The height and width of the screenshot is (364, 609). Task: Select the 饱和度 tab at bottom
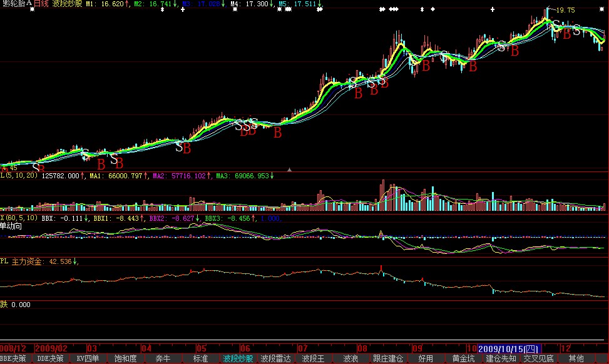click(x=125, y=359)
